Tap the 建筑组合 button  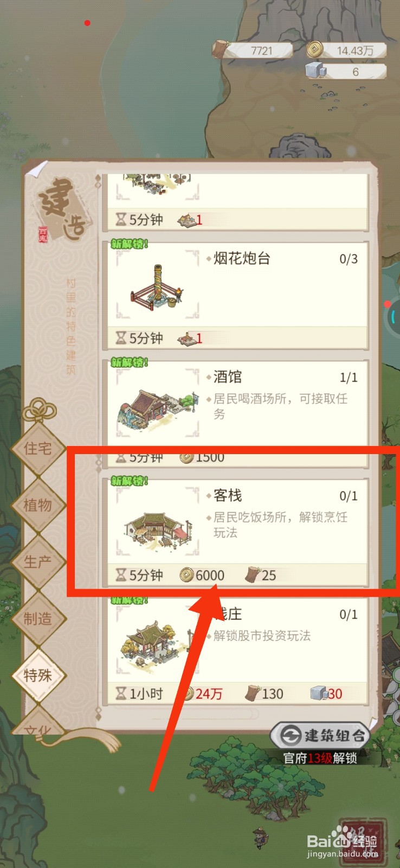tap(321, 736)
